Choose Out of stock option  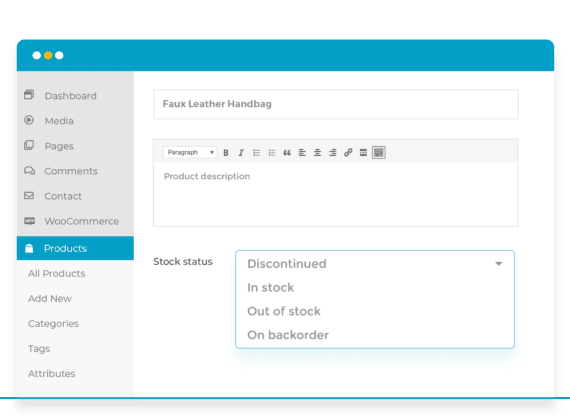coord(284,311)
